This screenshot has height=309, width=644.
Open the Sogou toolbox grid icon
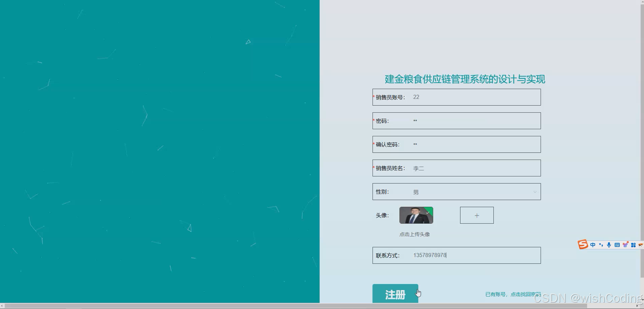click(x=633, y=245)
